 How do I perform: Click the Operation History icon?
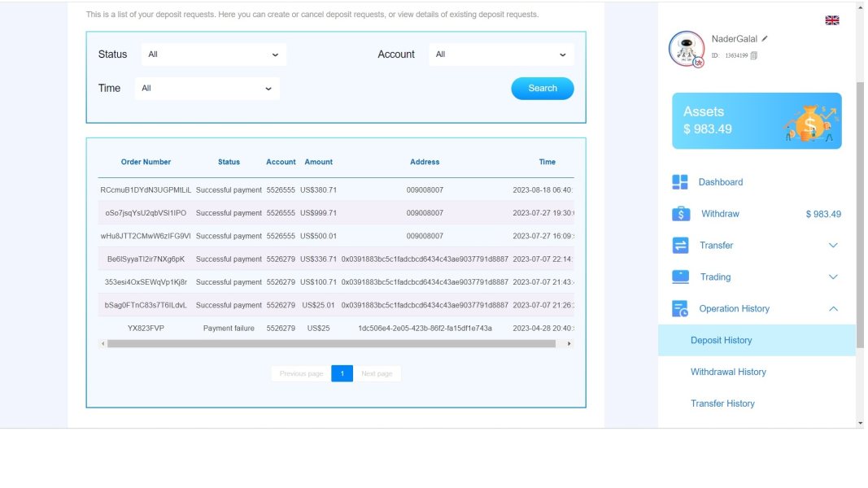[x=680, y=309]
